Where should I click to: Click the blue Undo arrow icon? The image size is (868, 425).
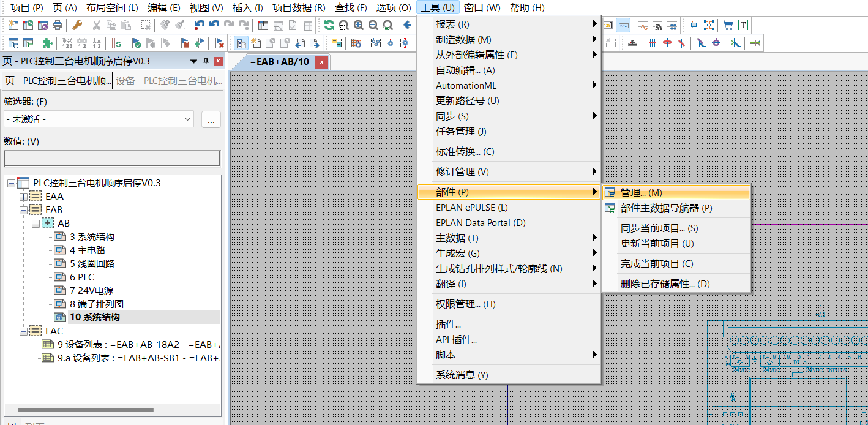(198, 26)
